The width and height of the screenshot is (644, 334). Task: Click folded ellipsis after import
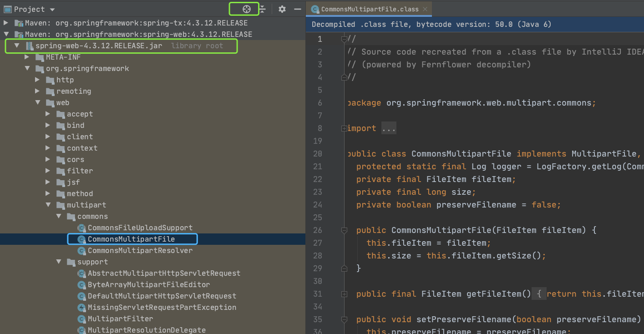[x=389, y=128]
